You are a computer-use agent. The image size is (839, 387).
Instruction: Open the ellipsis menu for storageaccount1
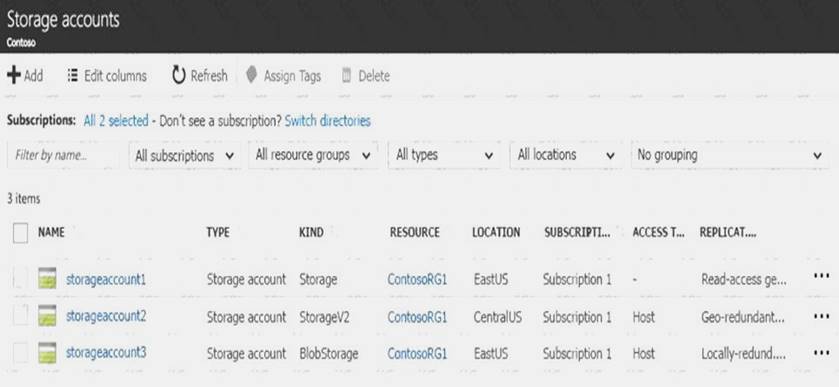(821, 276)
